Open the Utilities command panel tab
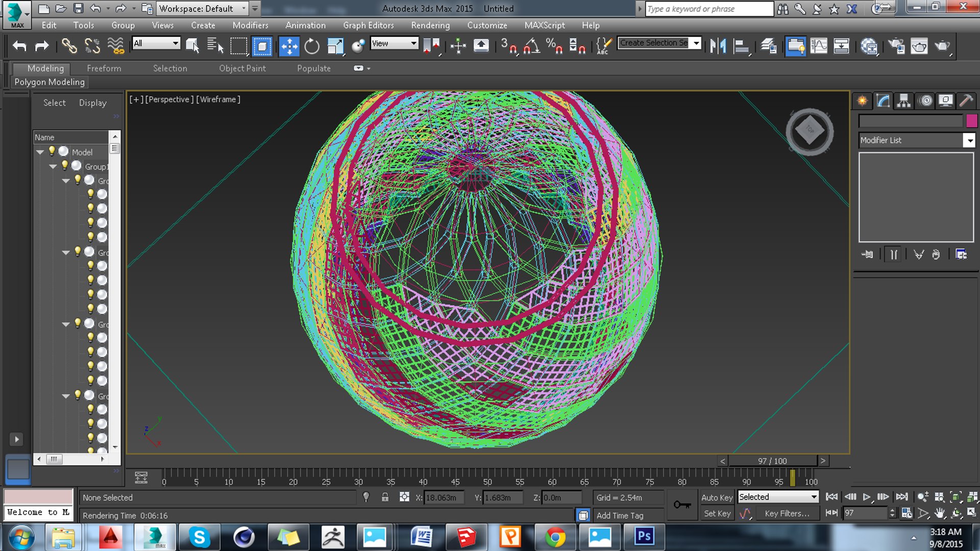 (x=966, y=101)
